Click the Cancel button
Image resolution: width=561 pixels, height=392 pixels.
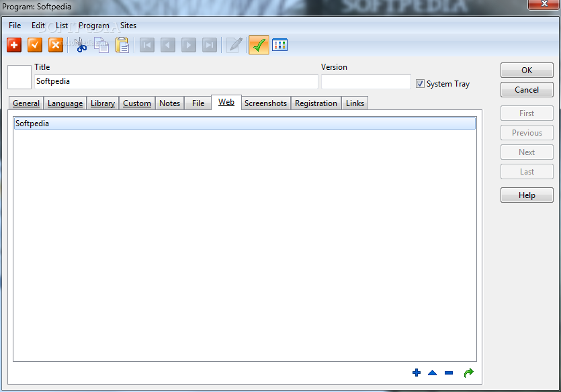[527, 90]
